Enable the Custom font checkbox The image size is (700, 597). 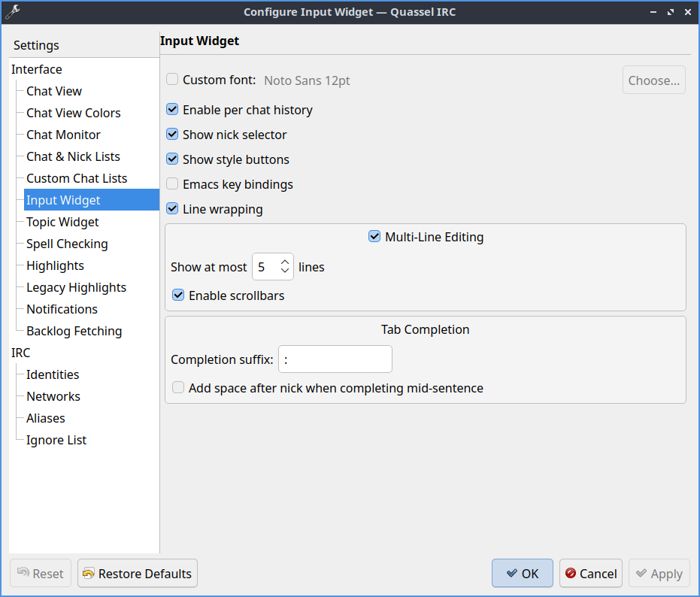click(172, 80)
